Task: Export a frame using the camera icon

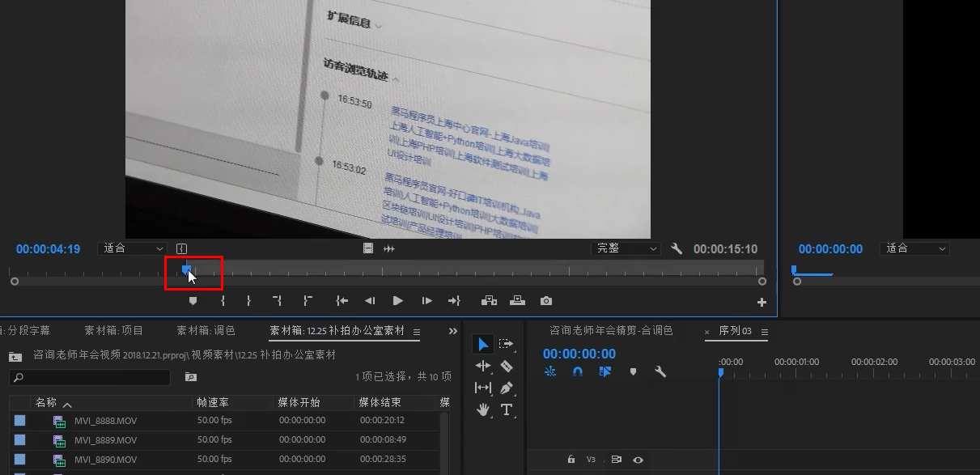Action: 545,300
